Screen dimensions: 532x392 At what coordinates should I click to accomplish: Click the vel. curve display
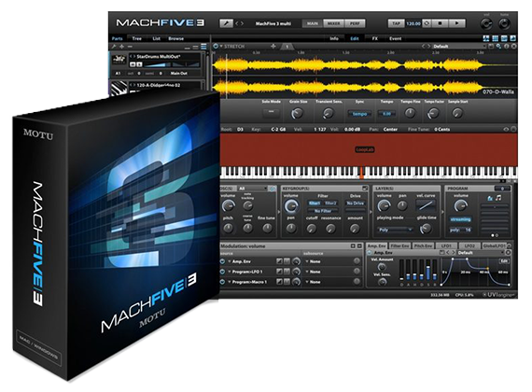(x=426, y=205)
